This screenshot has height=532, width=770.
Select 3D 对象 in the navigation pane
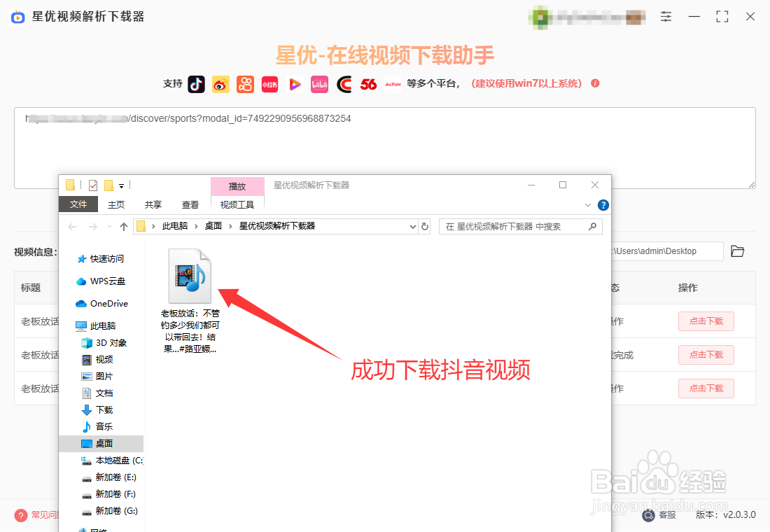click(104, 343)
